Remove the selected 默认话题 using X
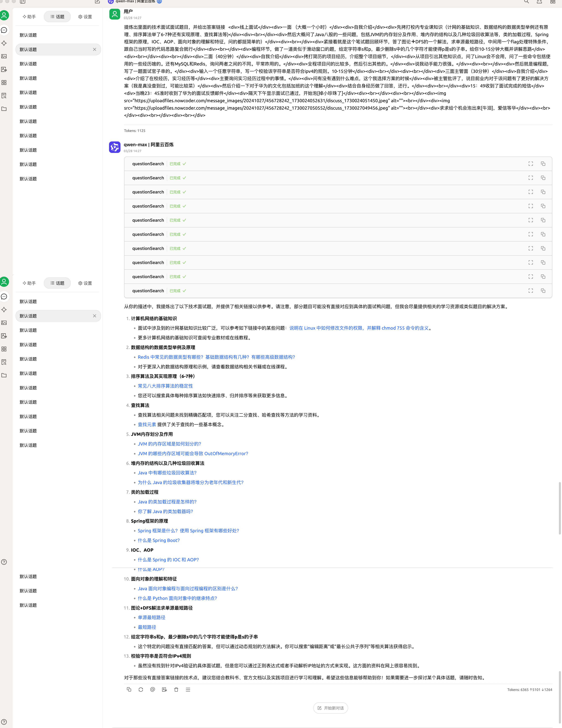562x728 pixels. (95, 49)
